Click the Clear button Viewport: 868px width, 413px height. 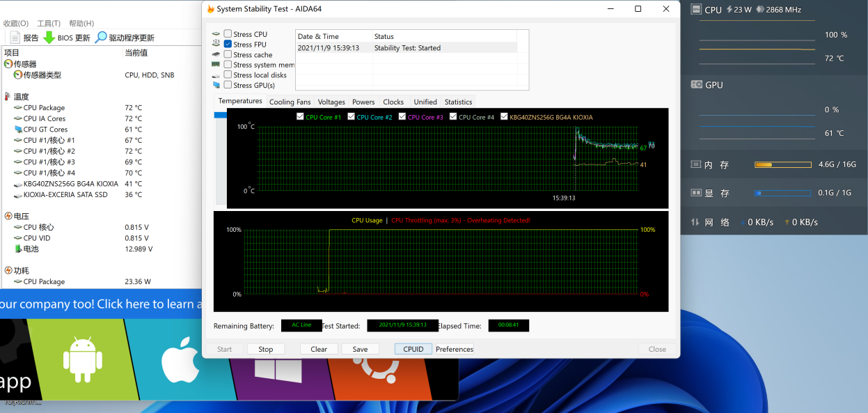319,349
